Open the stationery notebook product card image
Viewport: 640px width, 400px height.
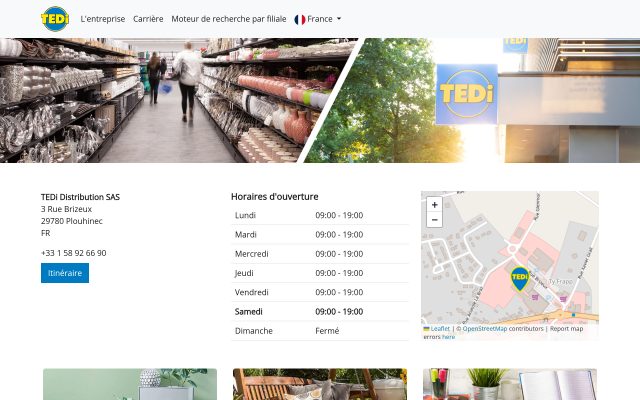click(510, 384)
